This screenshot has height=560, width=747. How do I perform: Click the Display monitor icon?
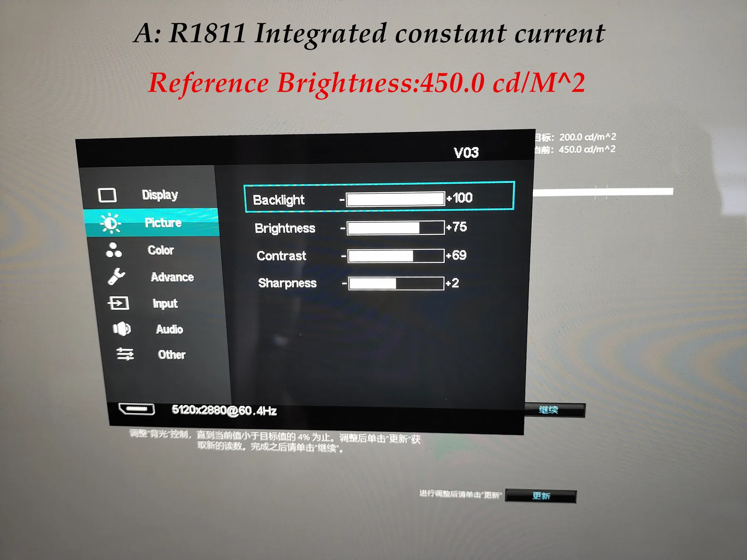(x=107, y=195)
